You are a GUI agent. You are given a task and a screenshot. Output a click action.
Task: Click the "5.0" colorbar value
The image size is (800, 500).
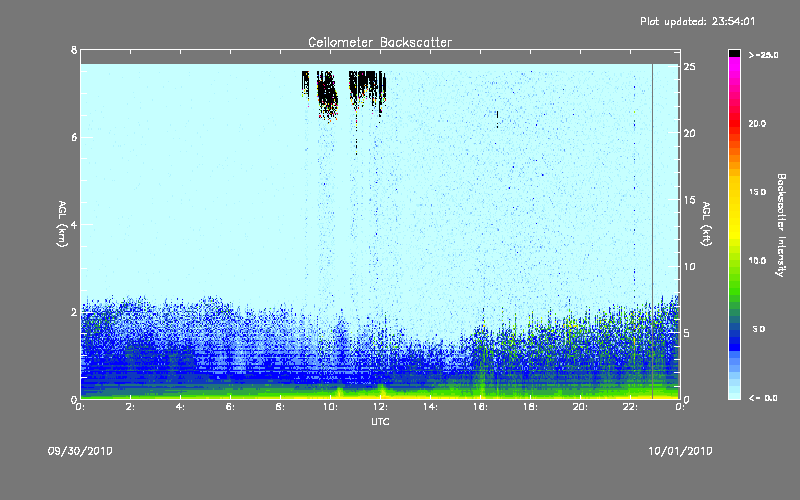pos(759,329)
